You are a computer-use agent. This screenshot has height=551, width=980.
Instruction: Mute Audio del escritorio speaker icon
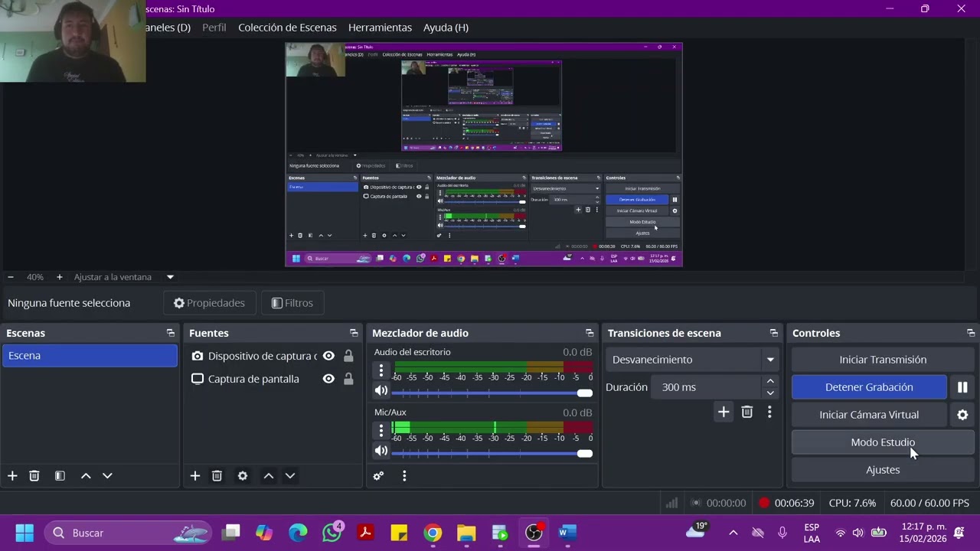pyautogui.click(x=381, y=390)
